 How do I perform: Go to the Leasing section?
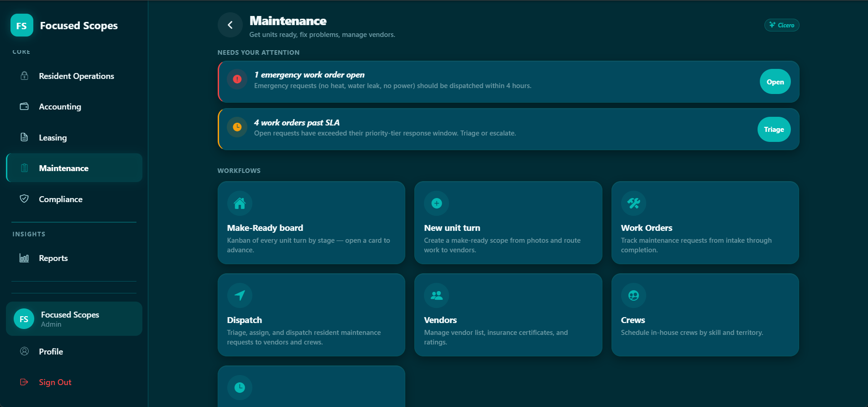tap(74, 137)
